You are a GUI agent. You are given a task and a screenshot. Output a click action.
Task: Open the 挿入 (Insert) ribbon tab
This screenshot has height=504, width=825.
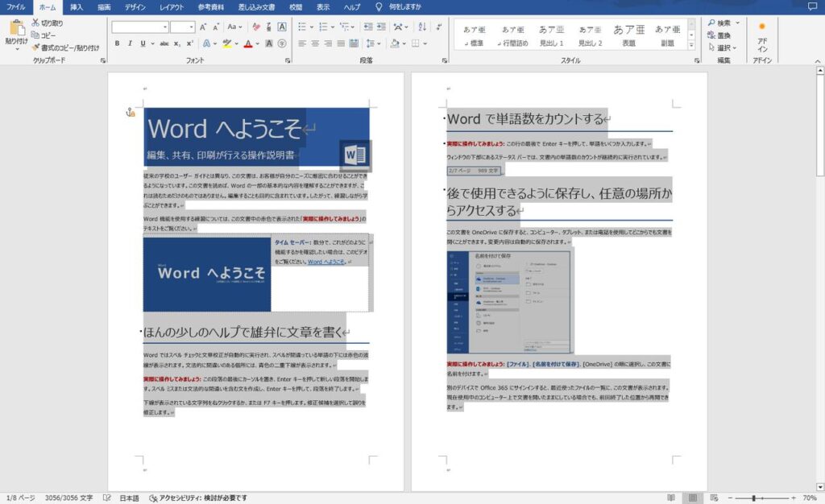tap(77, 6)
